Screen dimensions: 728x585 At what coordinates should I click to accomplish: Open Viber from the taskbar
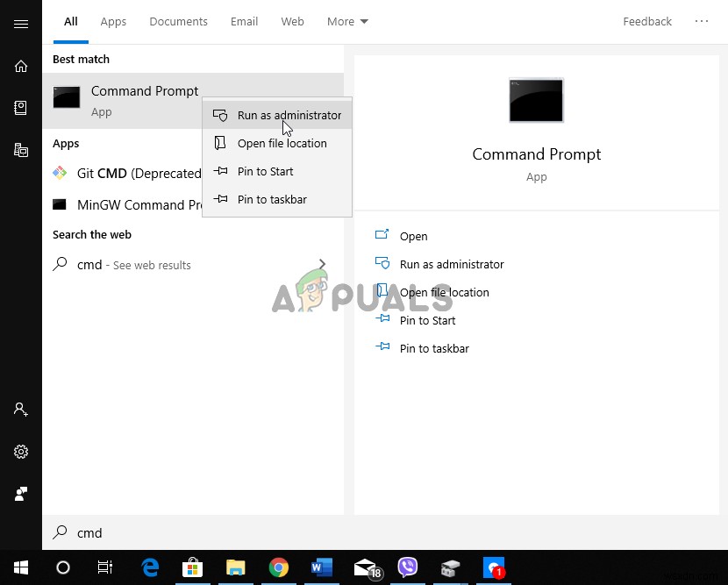pyautogui.click(x=408, y=567)
